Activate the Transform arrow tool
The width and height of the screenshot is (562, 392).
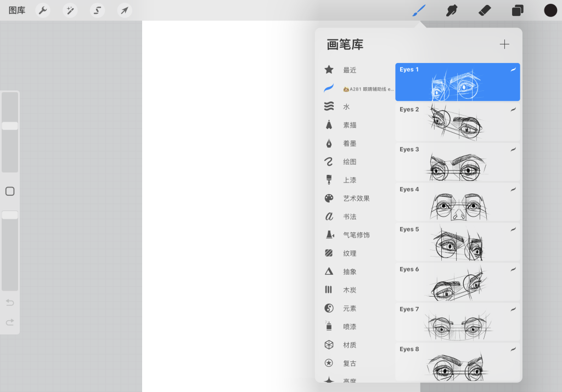[125, 10]
